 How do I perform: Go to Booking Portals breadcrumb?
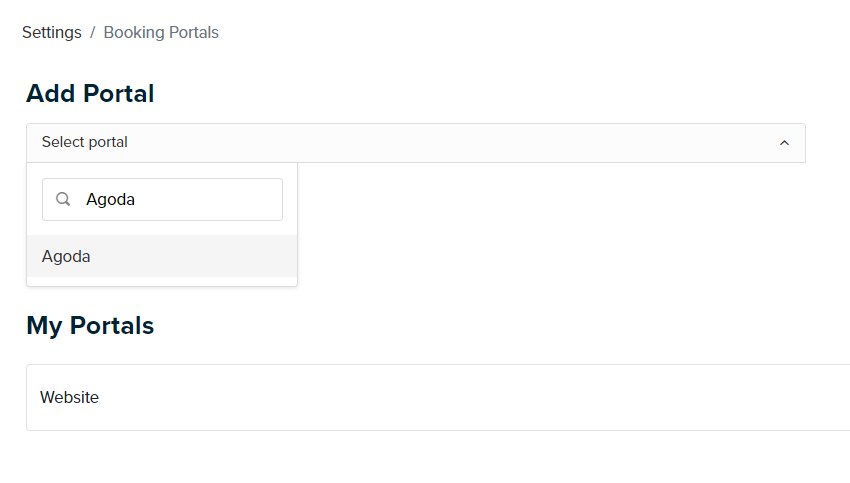coord(161,33)
